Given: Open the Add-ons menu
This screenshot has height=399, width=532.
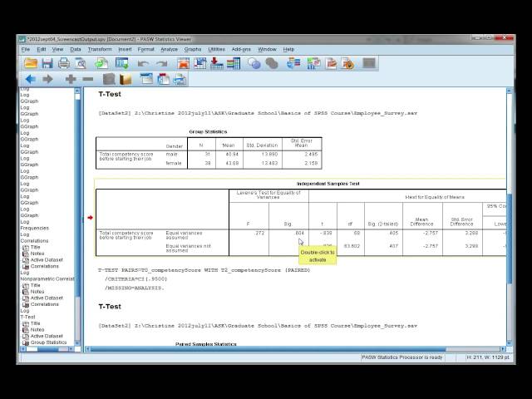Looking at the screenshot, I should point(241,50).
